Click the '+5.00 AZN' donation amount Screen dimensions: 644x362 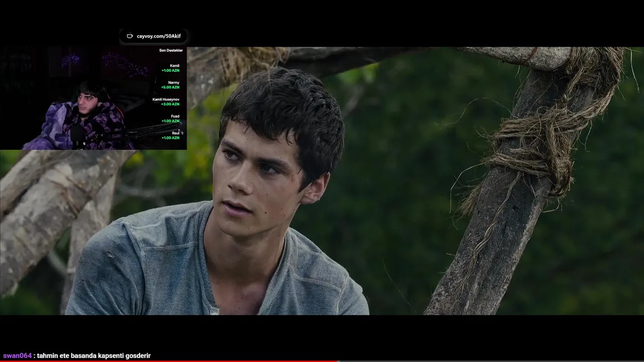tap(170, 87)
